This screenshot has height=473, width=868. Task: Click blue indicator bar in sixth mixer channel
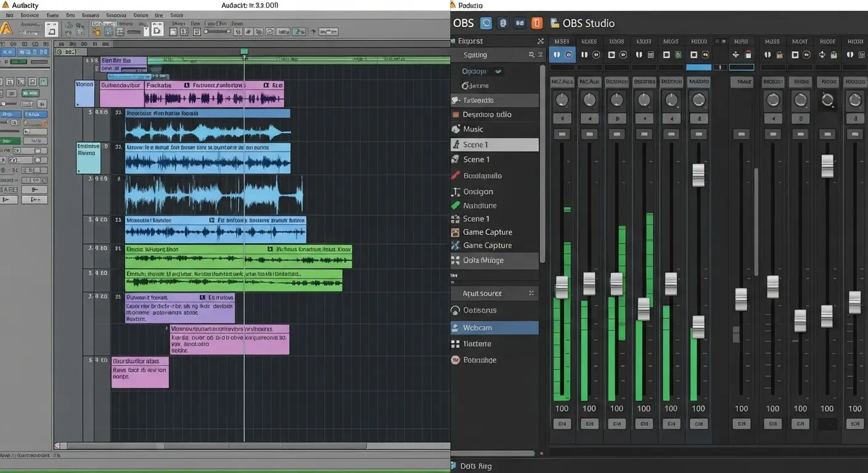698,67
